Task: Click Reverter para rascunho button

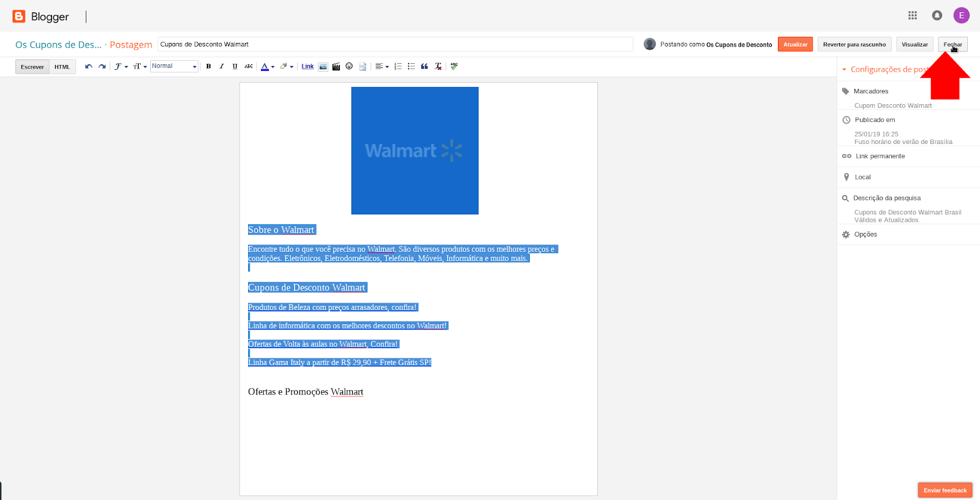Action: click(x=854, y=44)
